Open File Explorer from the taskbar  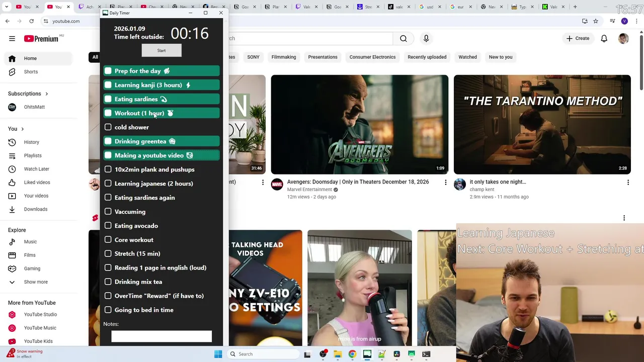click(x=338, y=354)
